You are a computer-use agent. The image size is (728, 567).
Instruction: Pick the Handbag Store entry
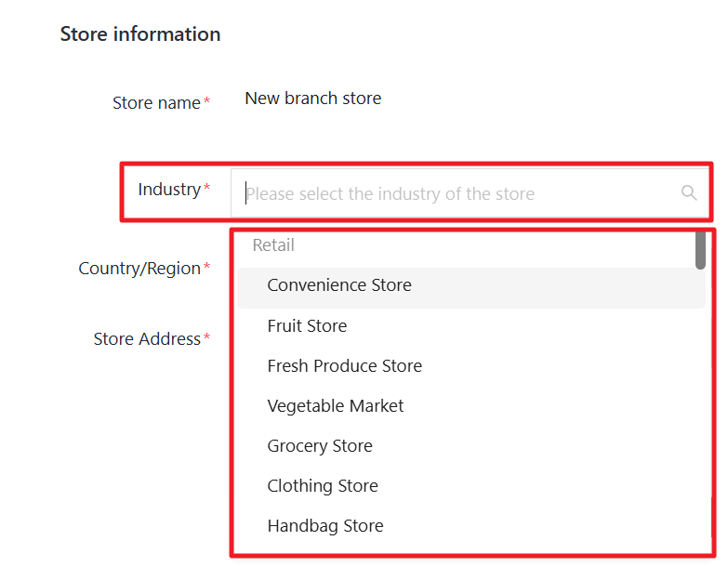click(x=325, y=526)
